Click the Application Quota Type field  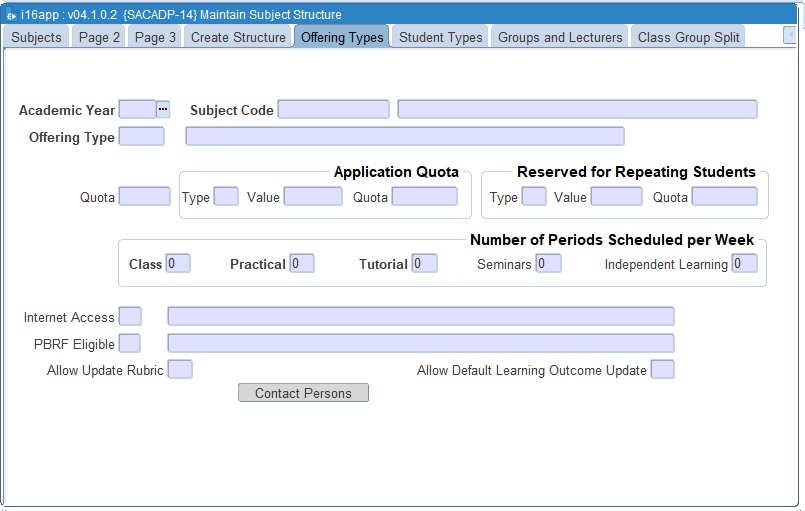(226, 197)
